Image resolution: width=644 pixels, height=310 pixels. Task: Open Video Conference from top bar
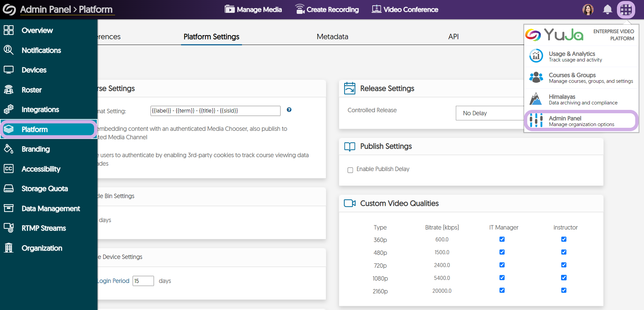405,9
